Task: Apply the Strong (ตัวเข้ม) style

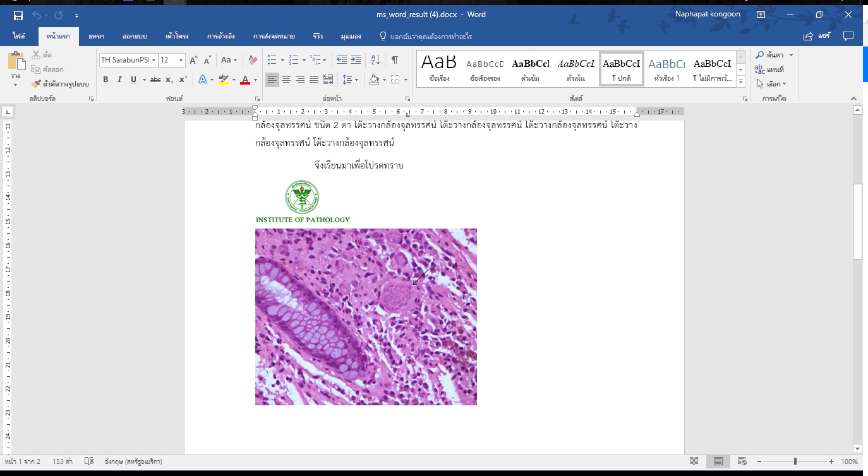Action: coord(531,69)
